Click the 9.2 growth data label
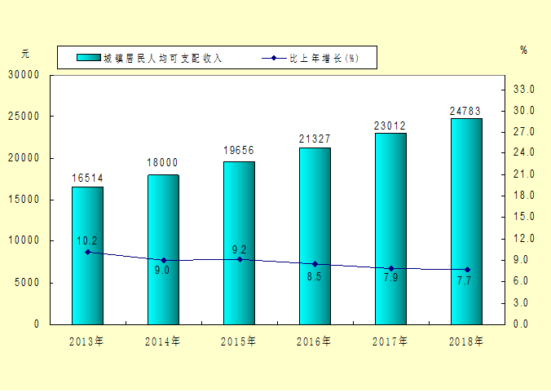The width and height of the screenshot is (551, 392). click(x=239, y=249)
